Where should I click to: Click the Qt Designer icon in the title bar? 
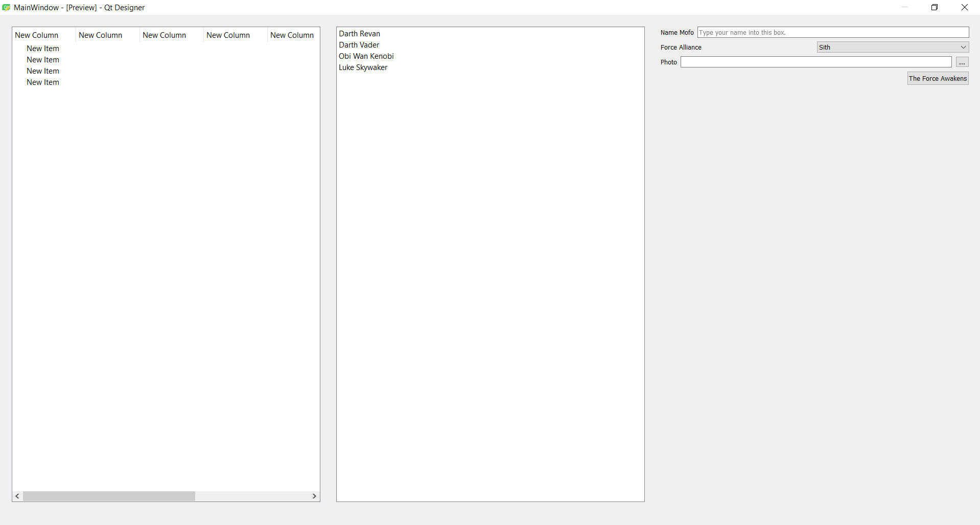point(6,7)
